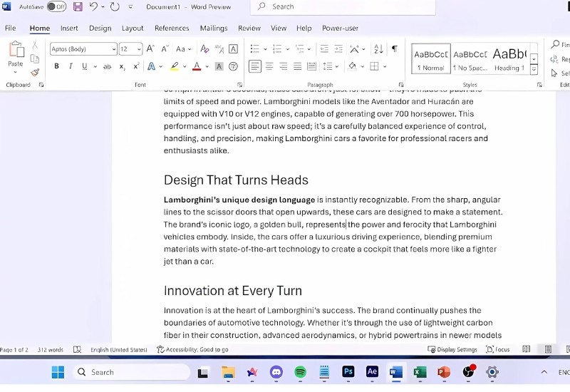Open the Customize Quick Access Toolbar arrow
The image size is (570, 392).
point(130,6)
